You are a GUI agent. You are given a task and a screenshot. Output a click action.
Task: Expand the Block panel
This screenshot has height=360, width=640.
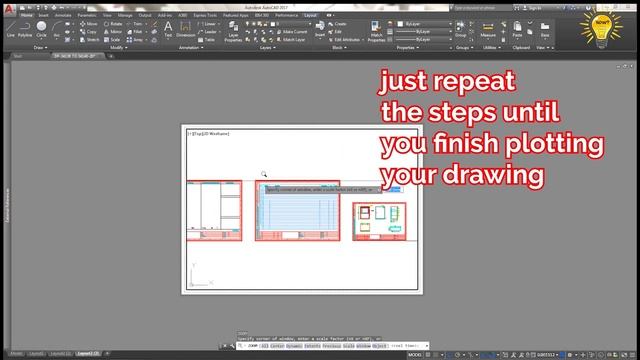(339, 48)
